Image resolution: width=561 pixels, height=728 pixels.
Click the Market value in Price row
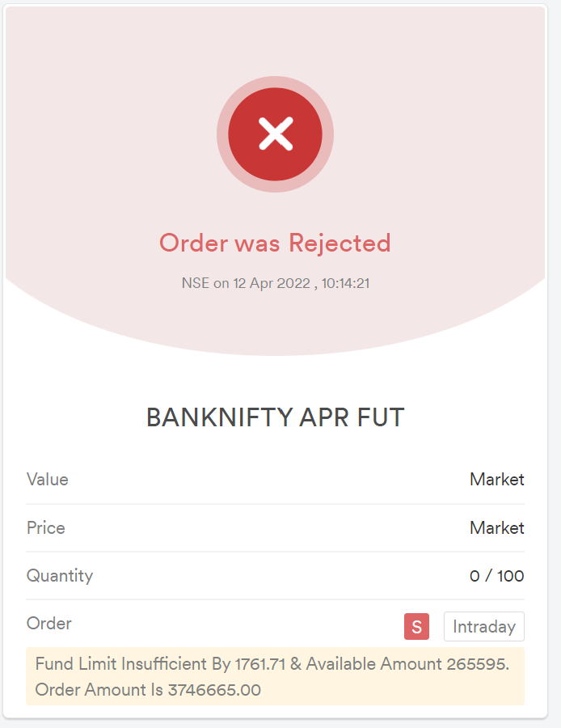[497, 527]
